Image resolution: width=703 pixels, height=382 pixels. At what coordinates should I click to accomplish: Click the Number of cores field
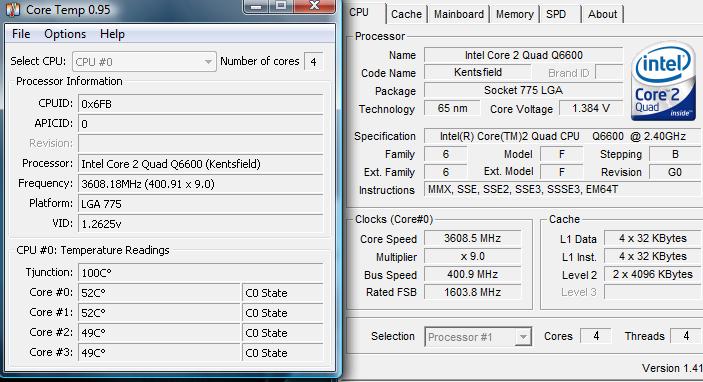point(313,61)
